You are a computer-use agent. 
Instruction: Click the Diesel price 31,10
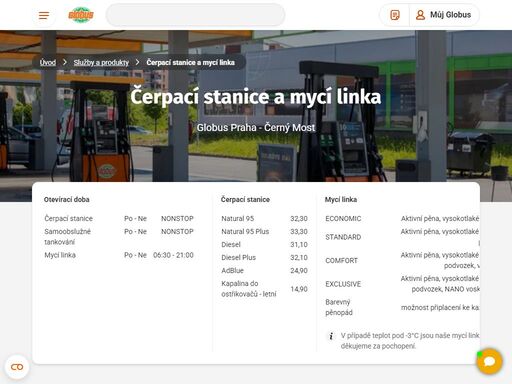click(x=299, y=245)
